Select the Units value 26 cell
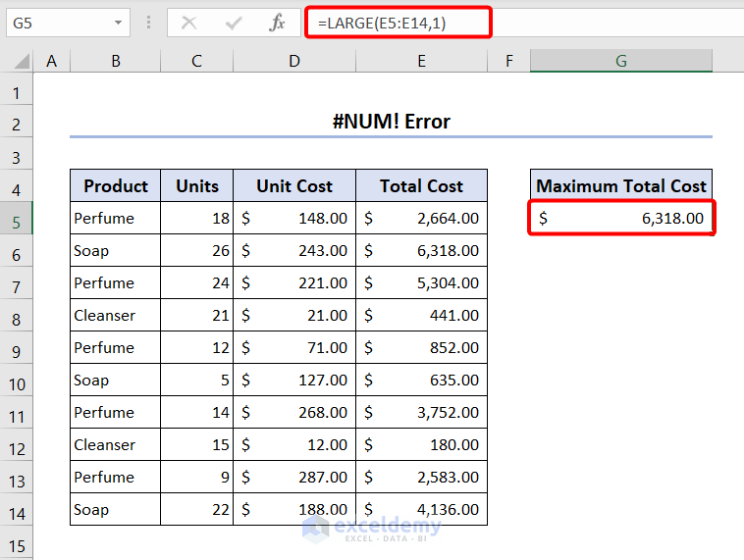744x560 pixels. pos(196,251)
